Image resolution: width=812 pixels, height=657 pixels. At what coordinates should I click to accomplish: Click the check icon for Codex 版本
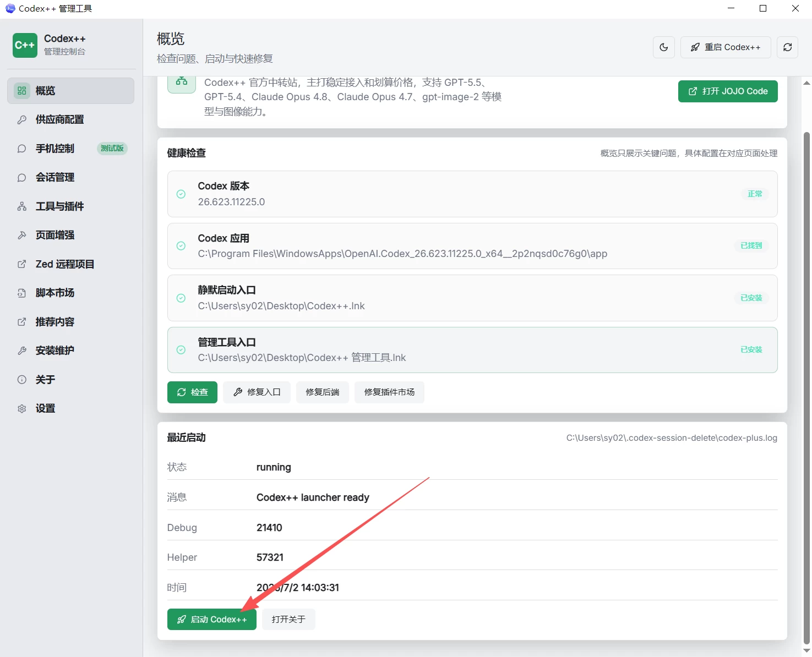(181, 194)
